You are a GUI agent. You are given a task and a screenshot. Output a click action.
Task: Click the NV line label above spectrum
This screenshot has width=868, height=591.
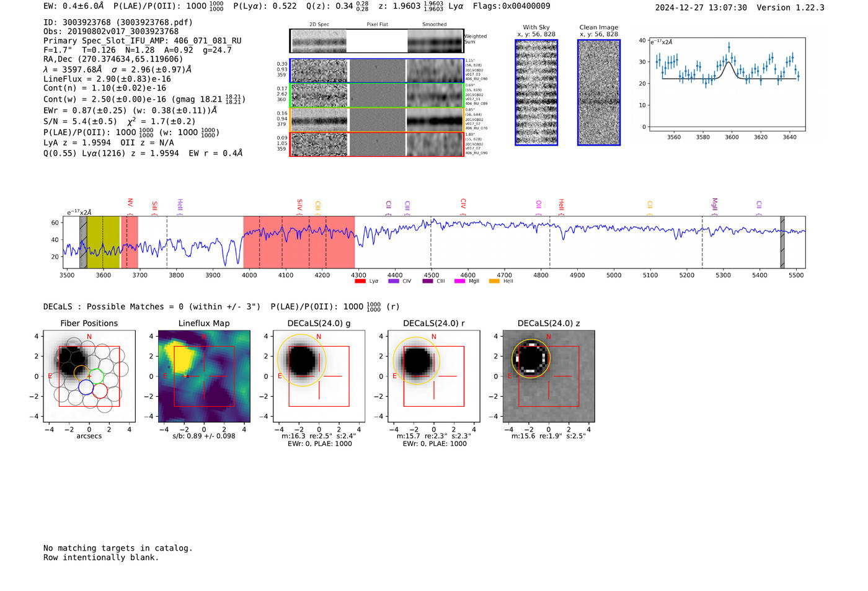coord(130,203)
